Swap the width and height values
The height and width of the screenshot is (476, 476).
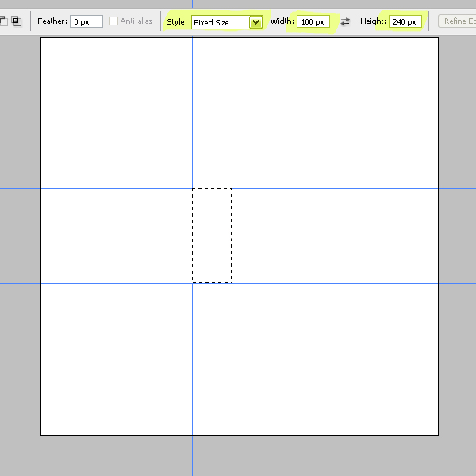[x=345, y=21]
